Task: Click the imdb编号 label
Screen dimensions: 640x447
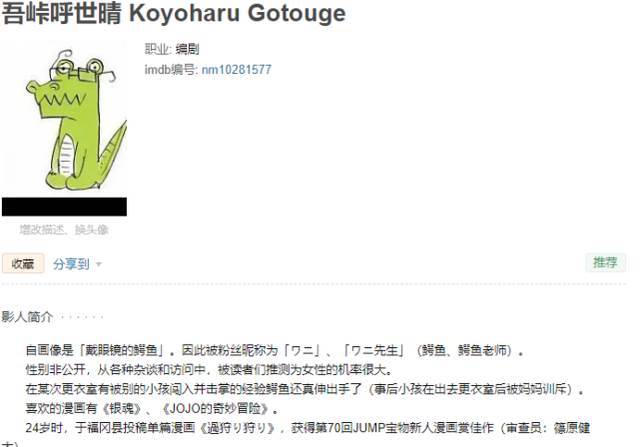Action: pyautogui.click(x=170, y=70)
